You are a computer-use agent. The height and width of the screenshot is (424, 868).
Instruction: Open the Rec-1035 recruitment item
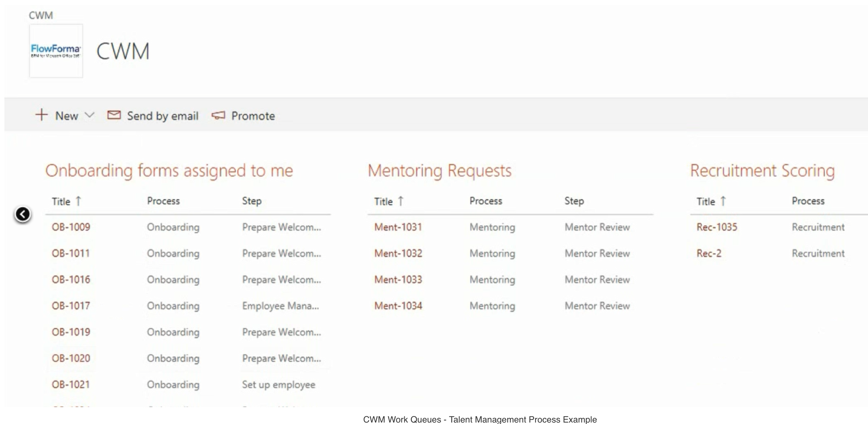(717, 227)
